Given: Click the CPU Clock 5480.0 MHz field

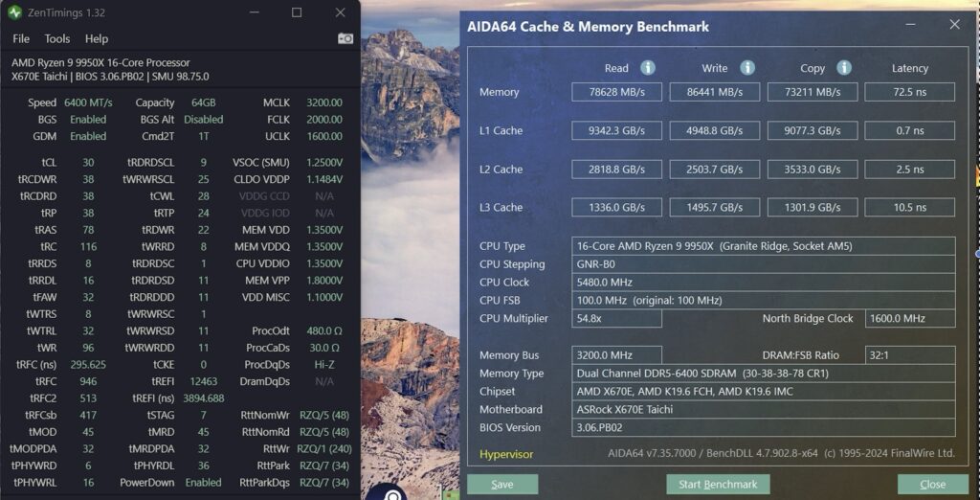Looking at the screenshot, I should [x=763, y=283].
